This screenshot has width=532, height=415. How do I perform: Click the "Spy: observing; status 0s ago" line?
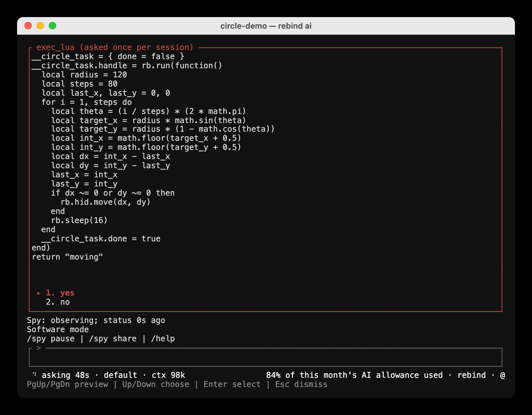[x=96, y=320]
